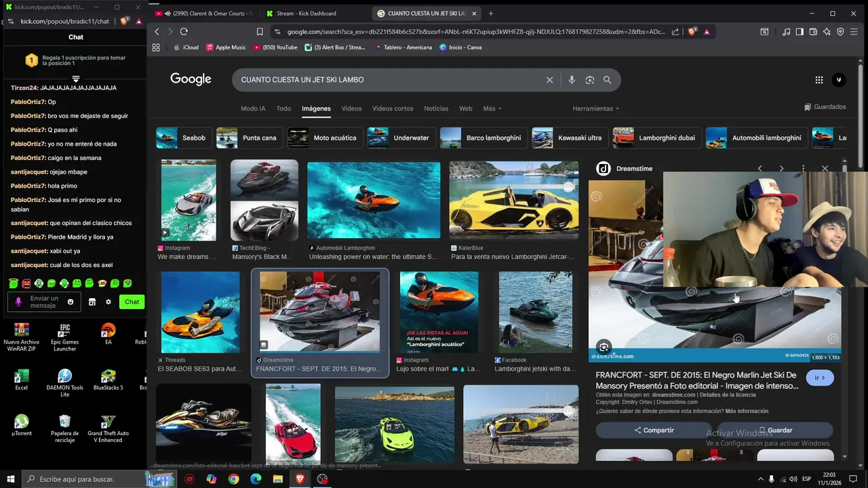Open Inicio - Canva bookmark
The width and height of the screenshot is (868, 488).
[460, 47]
